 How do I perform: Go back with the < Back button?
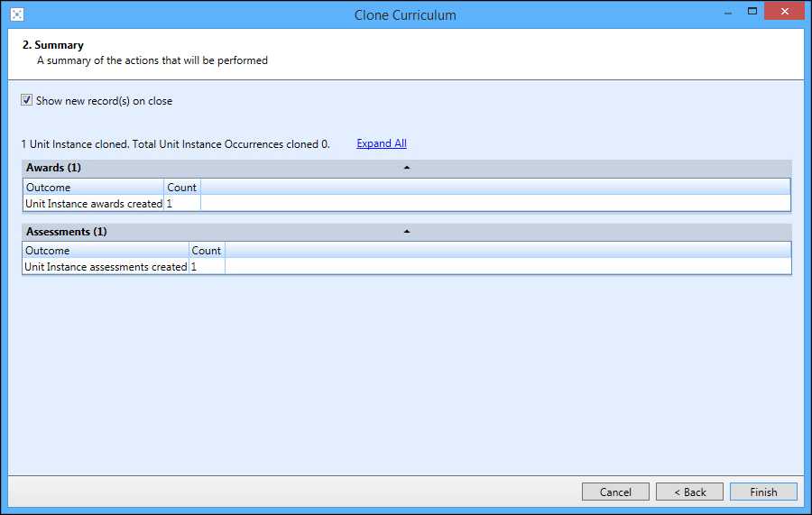[689, 492]
